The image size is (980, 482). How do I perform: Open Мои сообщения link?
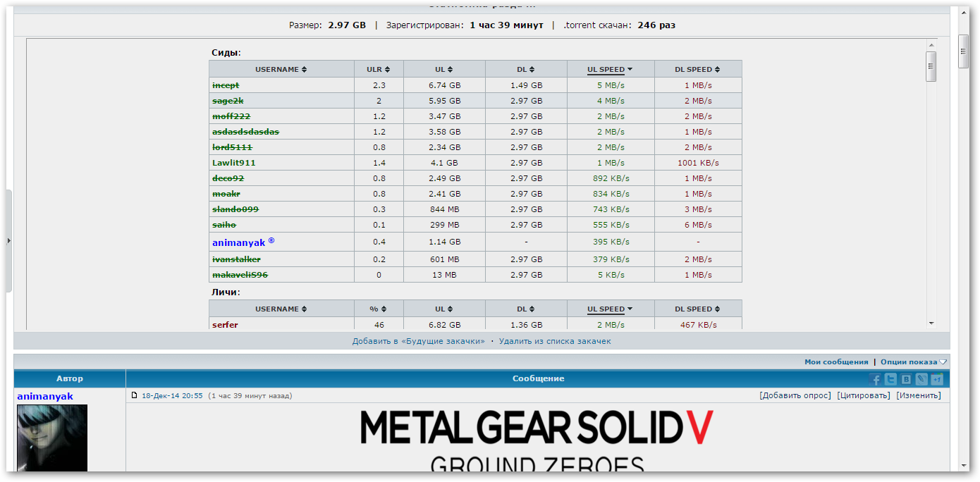(836, 361)
